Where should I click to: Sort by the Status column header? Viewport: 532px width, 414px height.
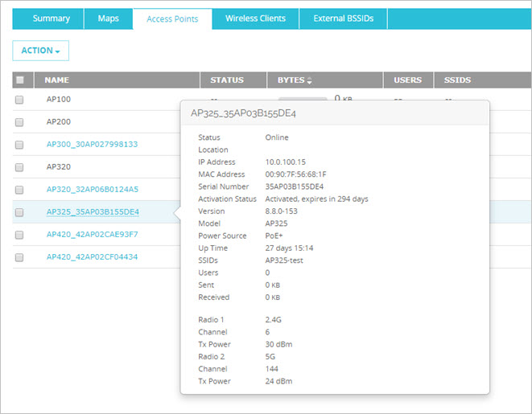coord(226,80)
